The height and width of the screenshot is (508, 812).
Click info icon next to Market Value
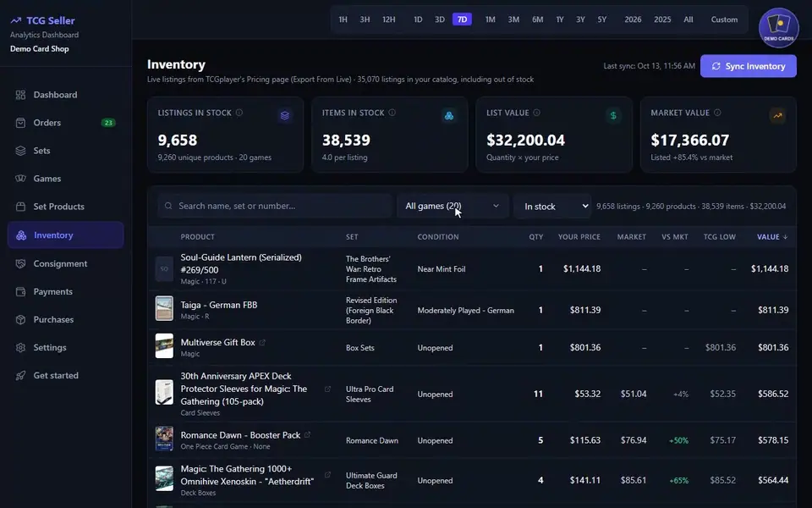pyautogui.click(x=717, y=113)
